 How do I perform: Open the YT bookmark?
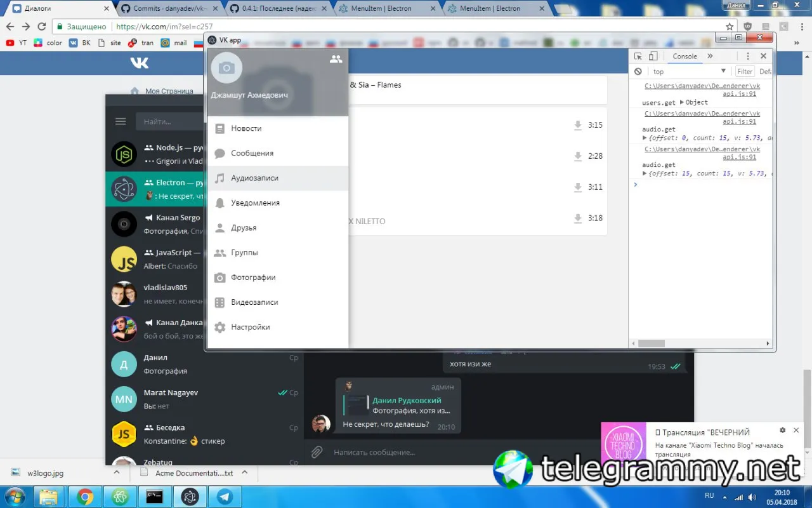point(16,43)
